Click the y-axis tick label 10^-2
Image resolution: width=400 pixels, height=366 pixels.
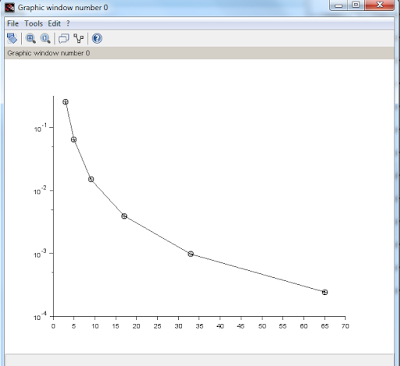pos(39,191)
